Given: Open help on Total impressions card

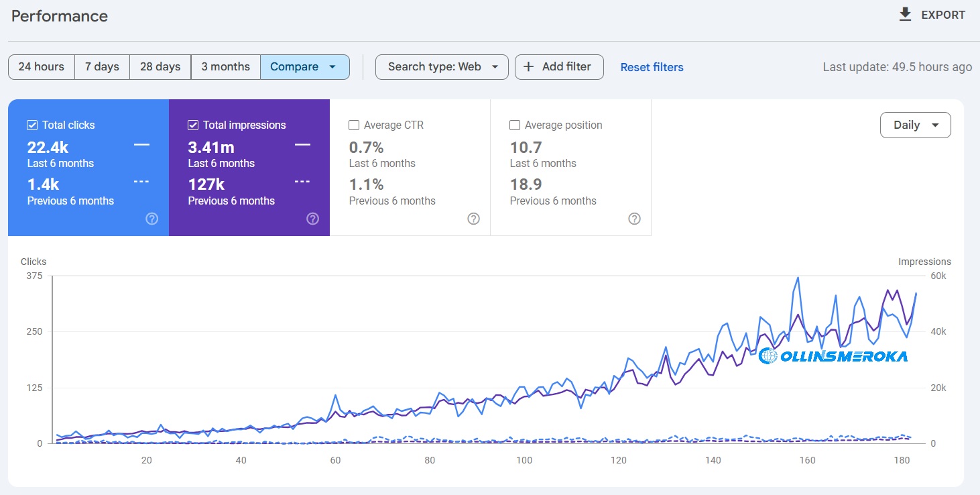Looking at the screenshot, I should click(x=312, y=218).
